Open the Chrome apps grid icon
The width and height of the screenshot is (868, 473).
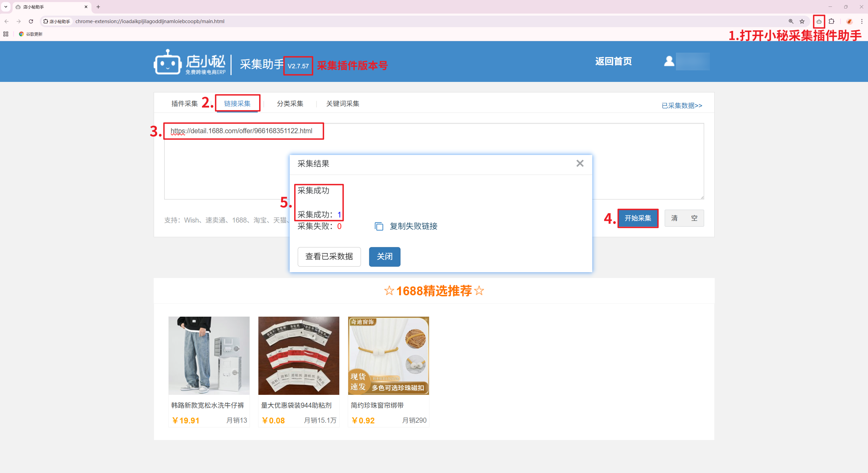[6, 34]
